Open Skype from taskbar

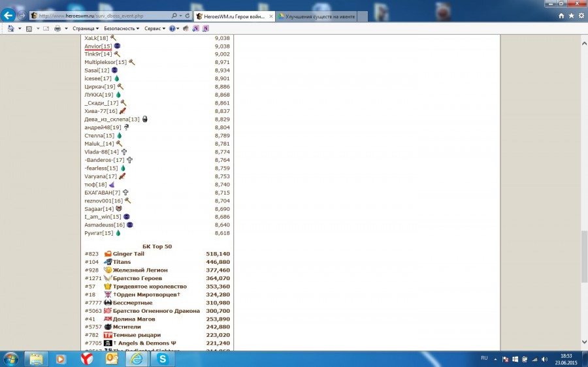click(x=163, y=359)
